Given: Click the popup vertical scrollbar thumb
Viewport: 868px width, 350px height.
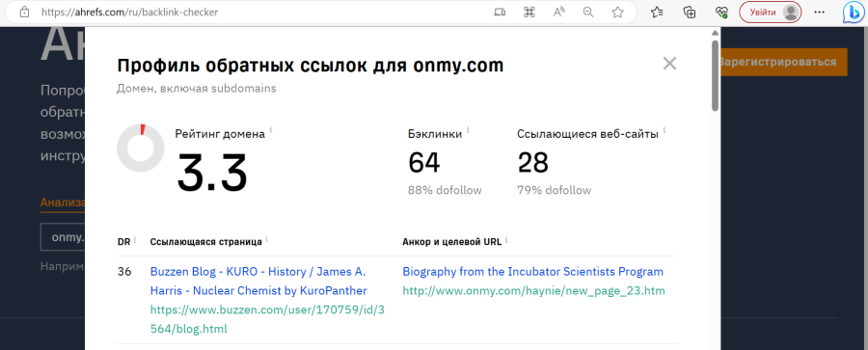Looking at the screenshot, I should (716, 75).
